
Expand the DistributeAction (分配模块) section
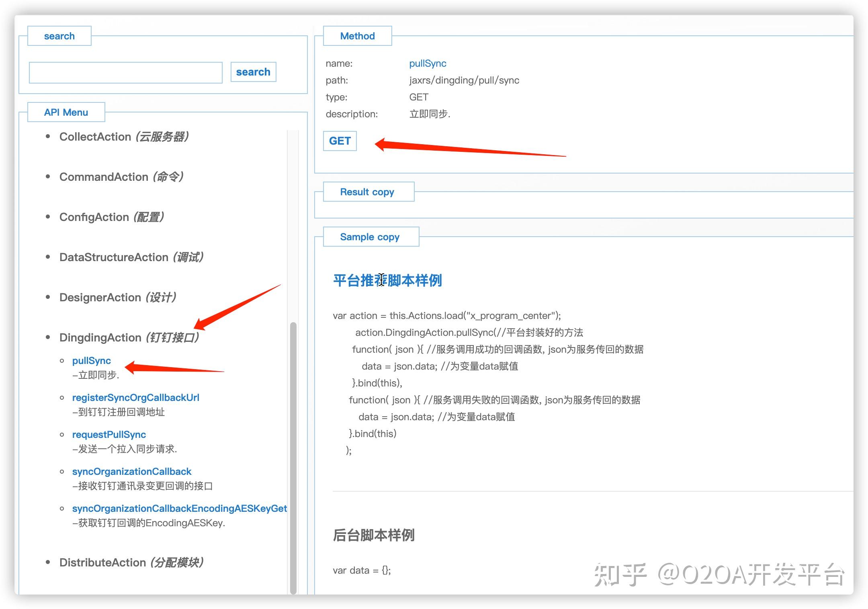[x=132, y=562]
